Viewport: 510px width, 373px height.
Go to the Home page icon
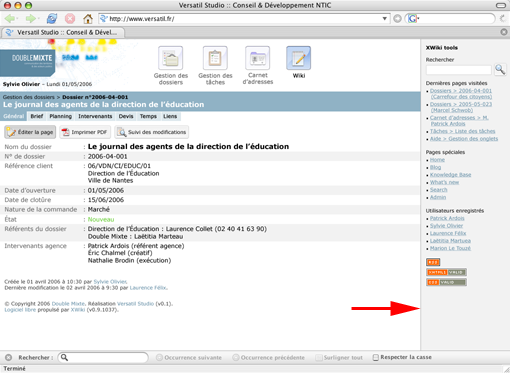[88, 19]
